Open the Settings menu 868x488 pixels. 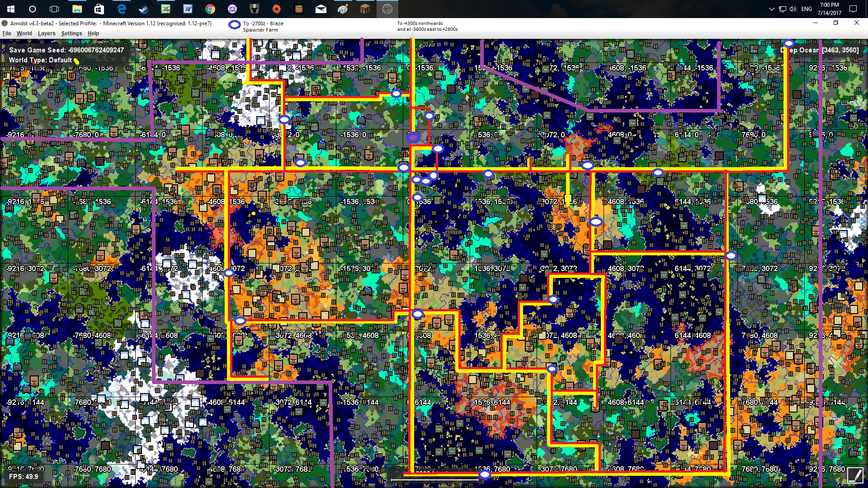71,33
